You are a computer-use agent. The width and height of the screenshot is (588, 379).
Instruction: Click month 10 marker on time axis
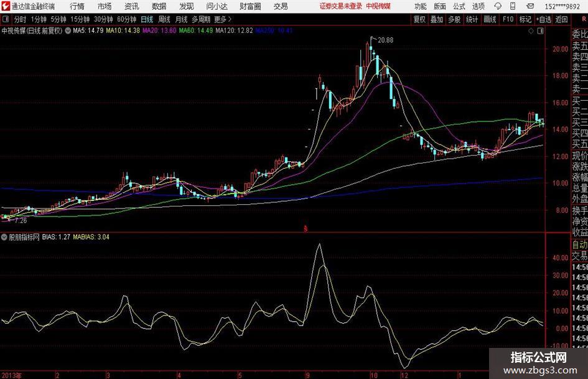point(373,375)
